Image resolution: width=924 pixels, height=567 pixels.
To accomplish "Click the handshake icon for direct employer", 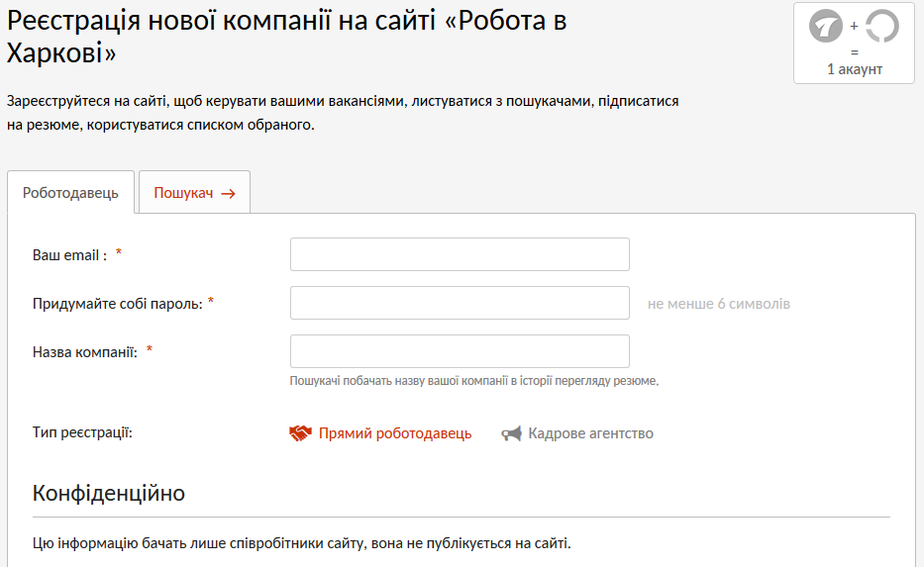I will click(300, 433).
